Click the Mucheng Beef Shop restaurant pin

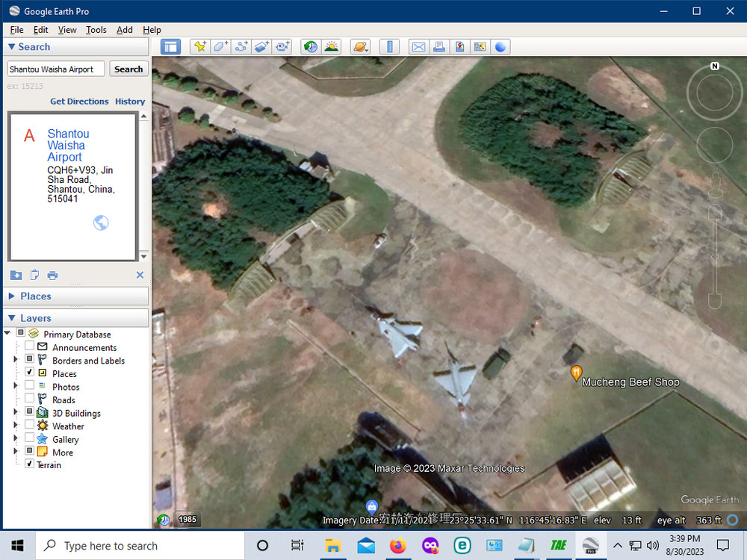pos(576,373)
